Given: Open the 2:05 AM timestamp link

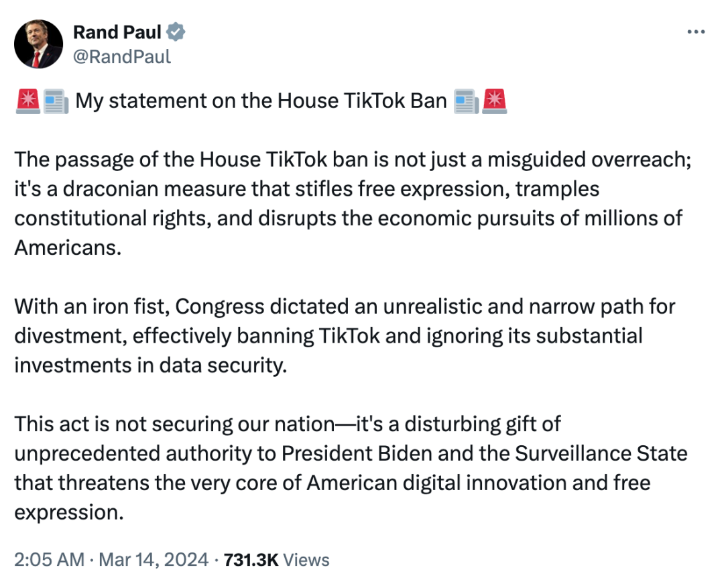Looking at the screenshot, I should tap(49, 559).
